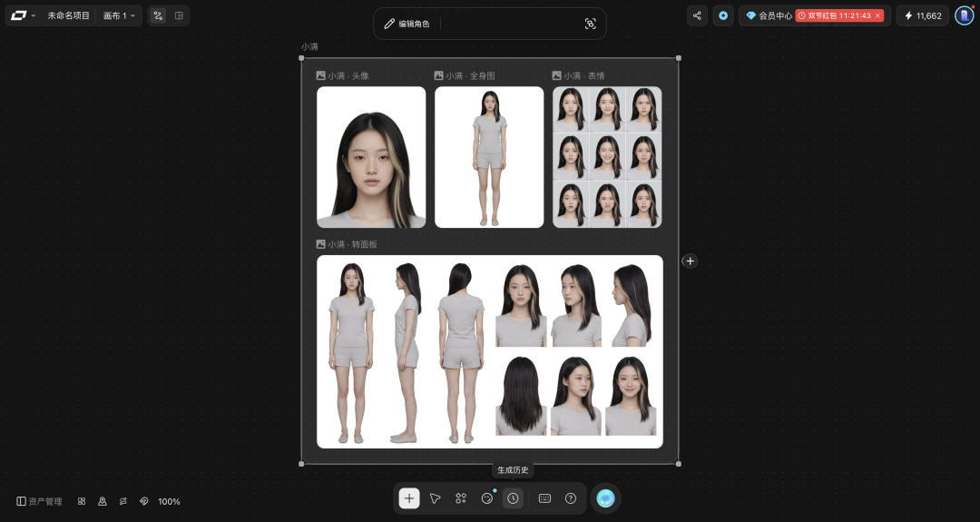Select the 小满 · 头像 portrait thumbnail
980x522 pixels.
tap(371, 157)
